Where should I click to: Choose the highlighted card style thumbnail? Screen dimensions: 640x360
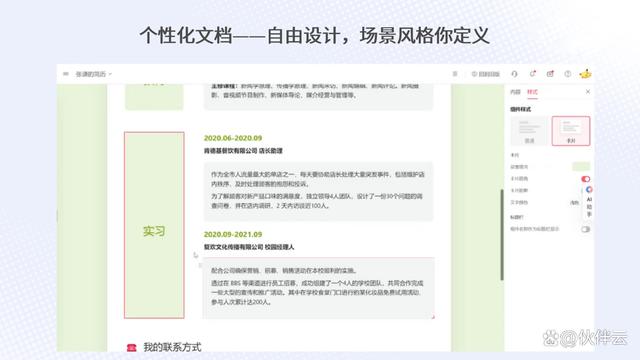[x=571, y=131]
